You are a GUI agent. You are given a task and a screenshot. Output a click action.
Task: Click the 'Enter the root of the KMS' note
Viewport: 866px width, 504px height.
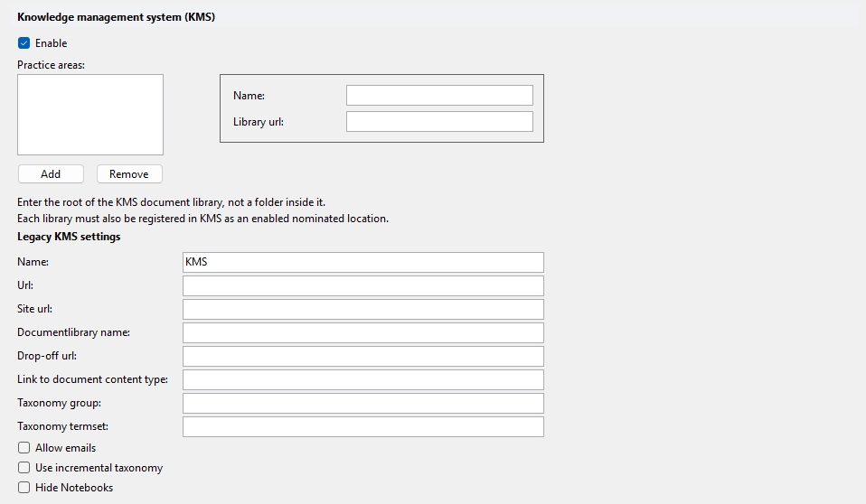pos(171,202)
